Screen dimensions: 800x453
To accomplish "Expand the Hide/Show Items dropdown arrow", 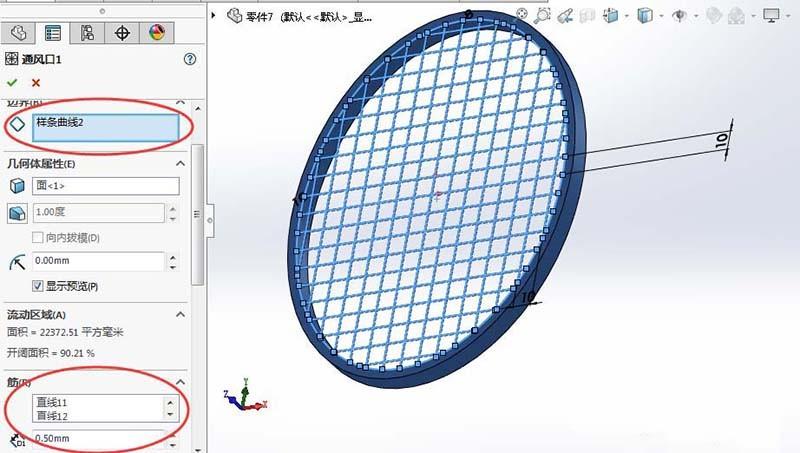I will point(696,16).
